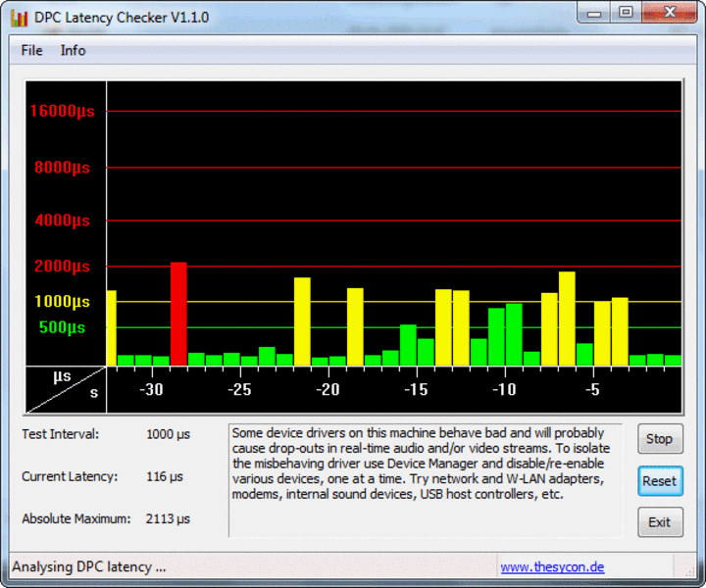Minimize the DPC Latency Checker window
The image size is (706, 588).
tap(594, 13)
